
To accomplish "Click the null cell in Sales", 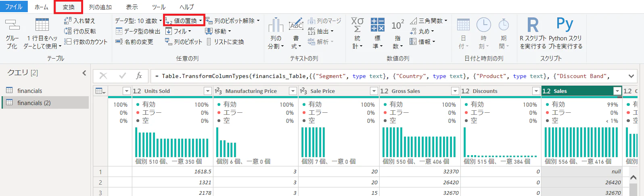I will tap(582, 171).
